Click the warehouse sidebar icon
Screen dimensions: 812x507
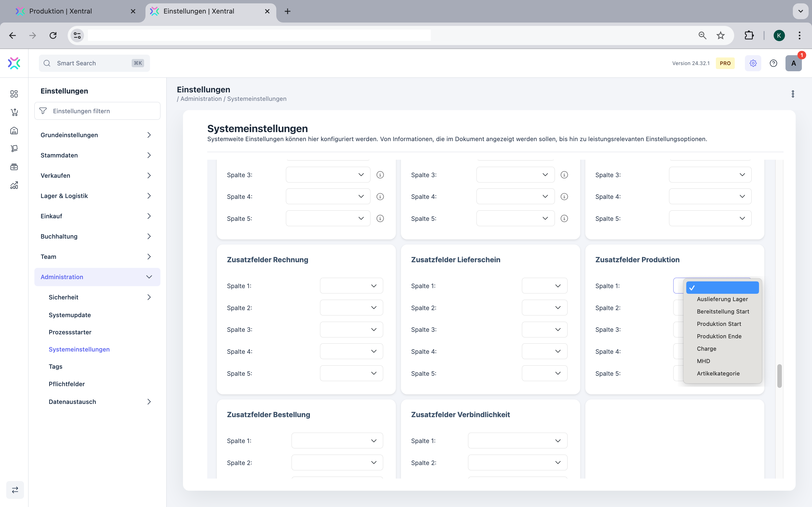tap(14, 130)
